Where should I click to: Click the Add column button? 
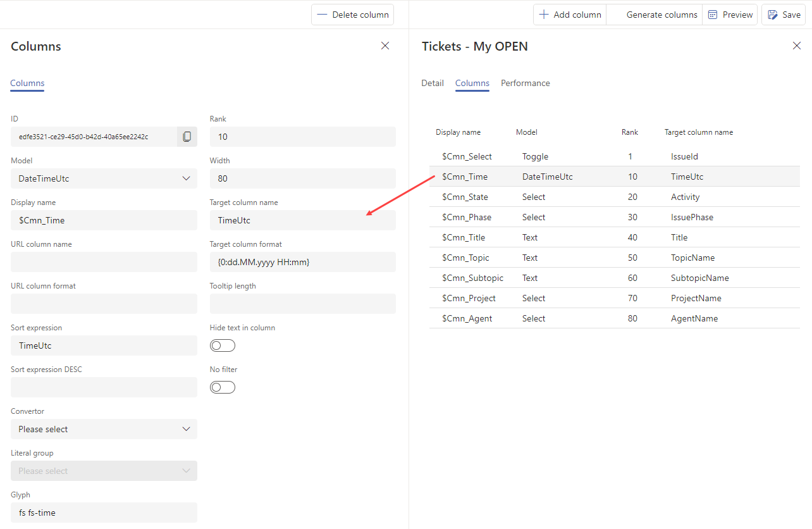point(570,15)
